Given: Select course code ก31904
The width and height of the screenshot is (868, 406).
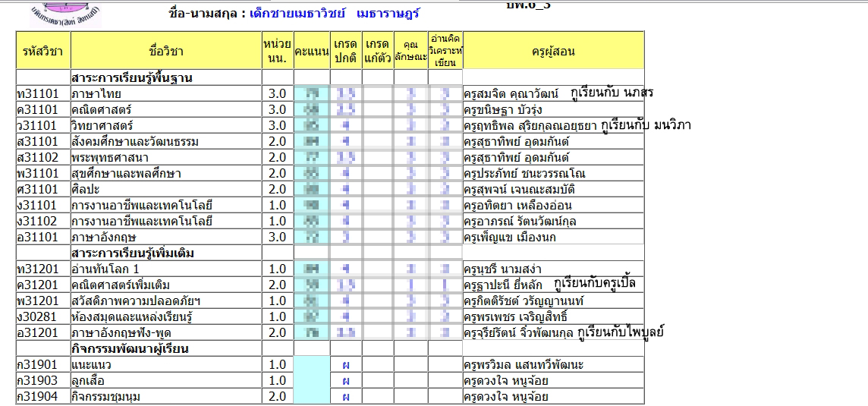Looking at the screenshot, I should pyautogui.click(x=38, y=397).
